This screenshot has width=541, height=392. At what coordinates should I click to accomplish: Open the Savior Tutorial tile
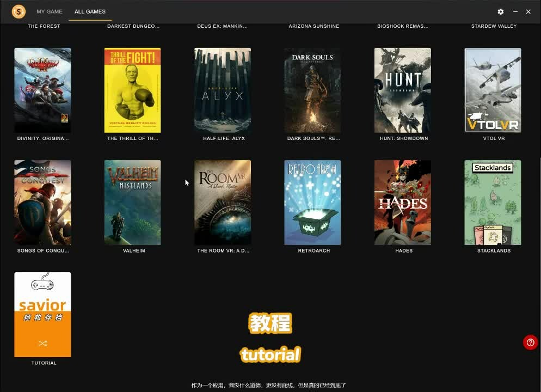[x=42, y=315]
